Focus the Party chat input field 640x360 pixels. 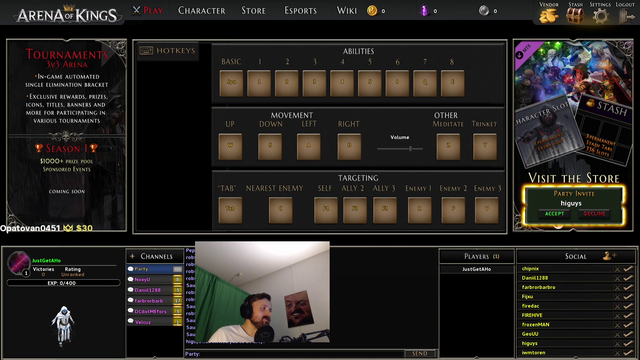tap(294, 353)
